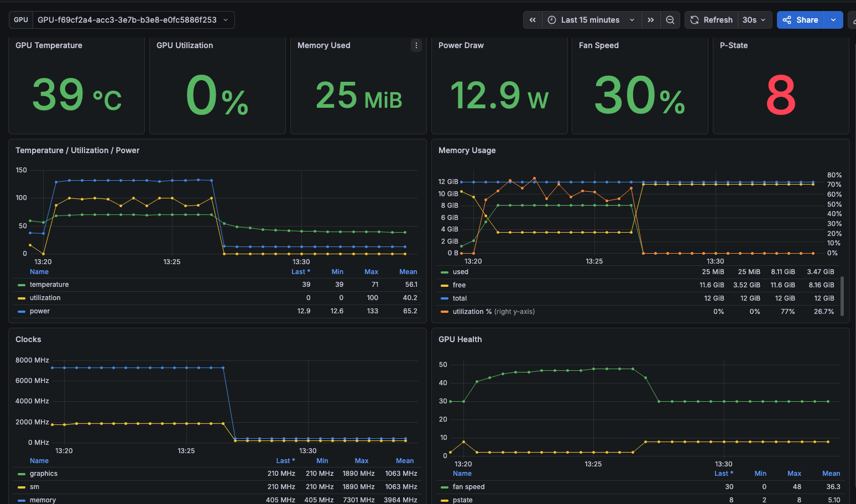The height and width of the screenshot is (504, 856).
Task: Sort Temperature panel legend by Max column
Action: (372, 272)
